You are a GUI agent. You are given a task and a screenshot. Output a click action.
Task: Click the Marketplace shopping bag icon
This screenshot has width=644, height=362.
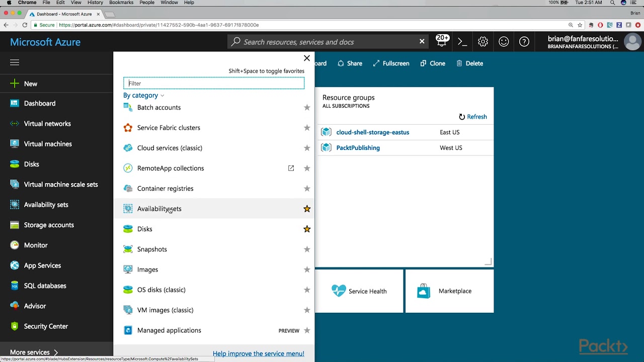(424, 291)
